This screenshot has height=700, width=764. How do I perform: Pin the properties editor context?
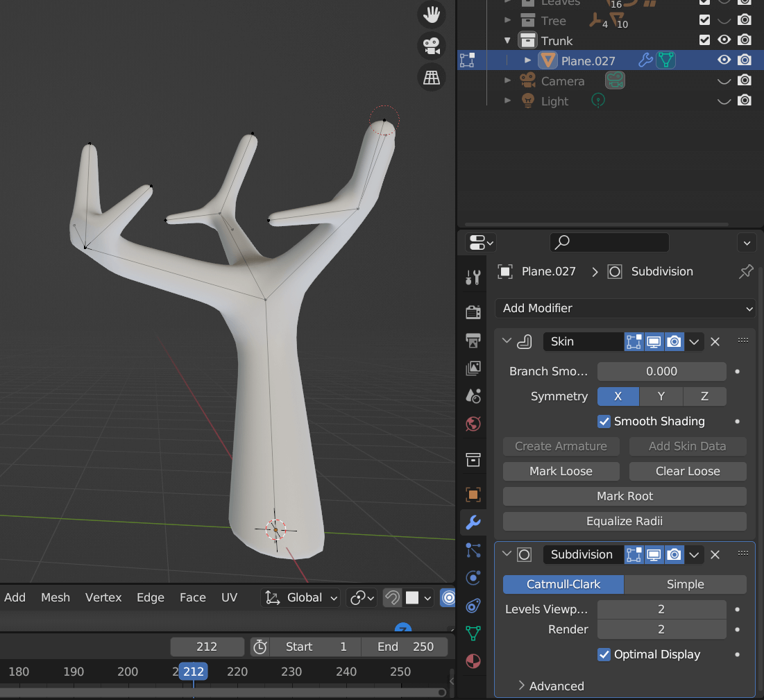point(746,271)
